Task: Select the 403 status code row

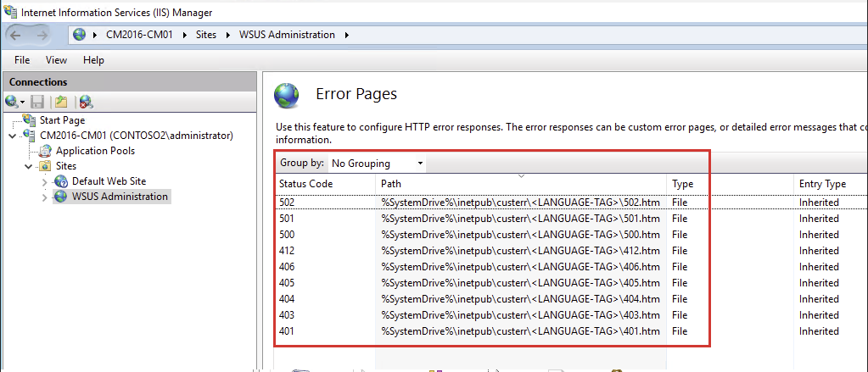Action: [x=571, y=315]
